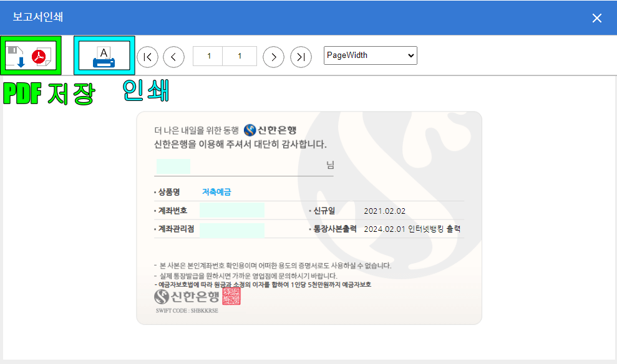Go to the next page
Screen dimensions: 617x364
[273, 57]
